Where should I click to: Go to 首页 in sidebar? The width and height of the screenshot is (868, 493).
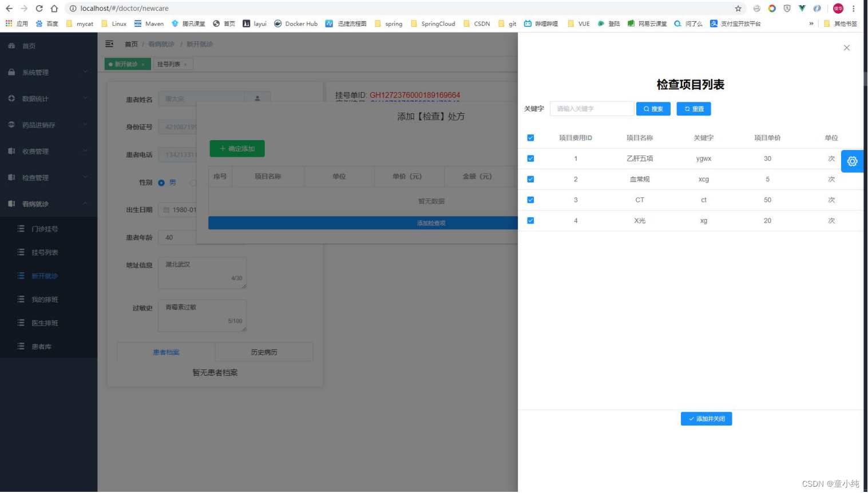tap(49, 46)
